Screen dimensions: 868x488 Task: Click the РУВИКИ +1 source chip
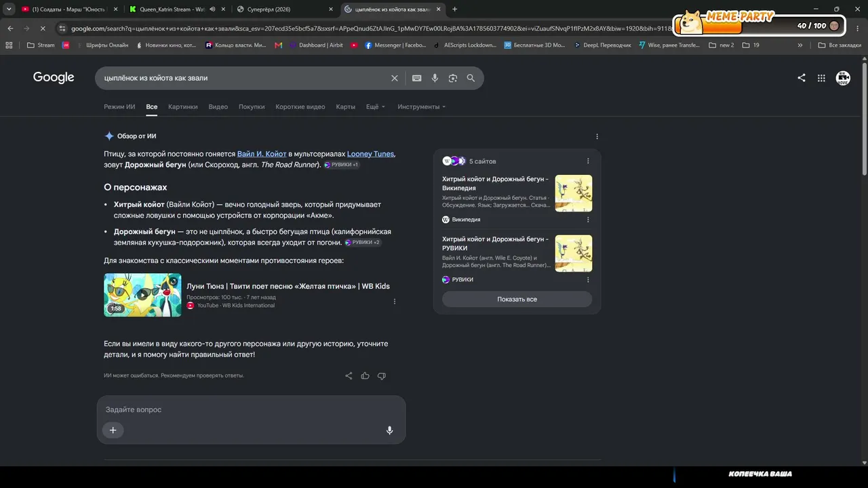(342, 165)
